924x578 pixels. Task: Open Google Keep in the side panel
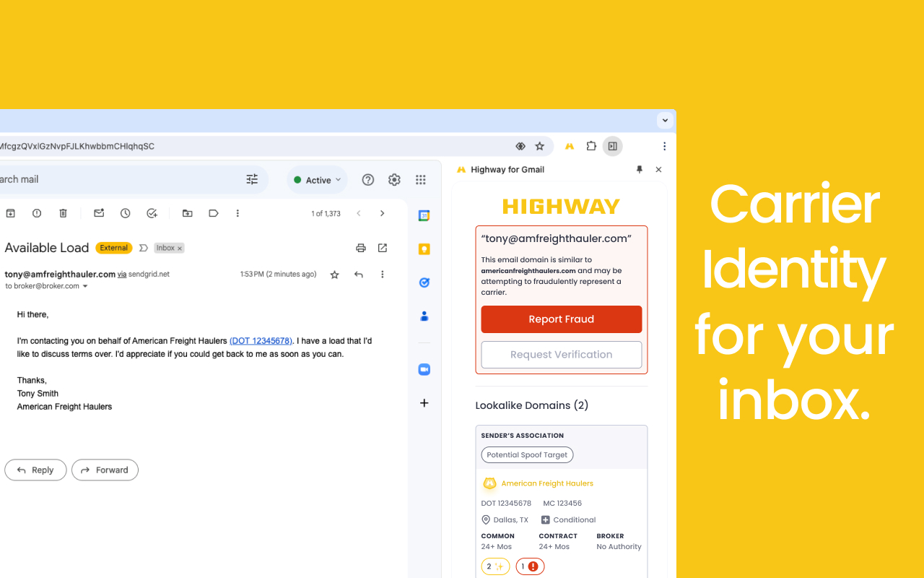[x=424, y=248]
